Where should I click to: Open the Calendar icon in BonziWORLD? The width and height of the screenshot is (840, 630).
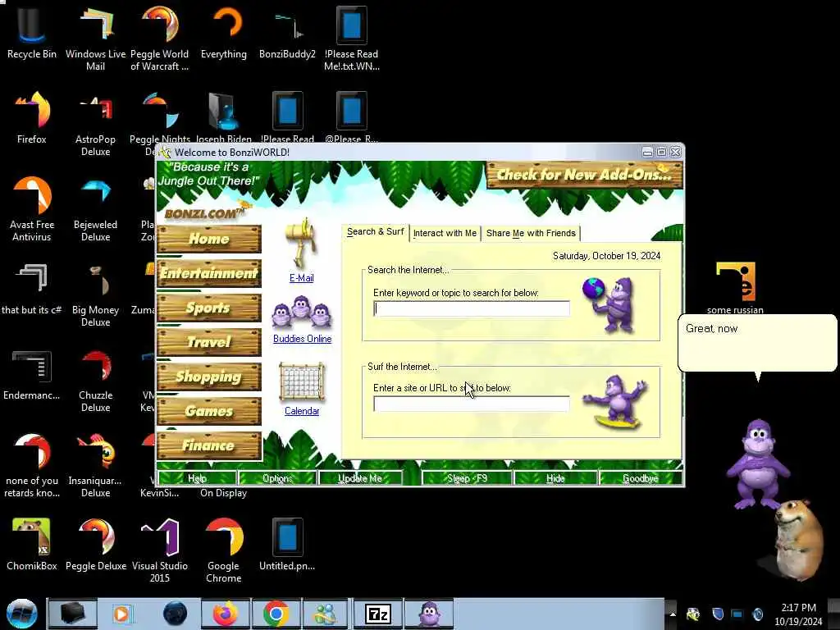pos(302,382)
